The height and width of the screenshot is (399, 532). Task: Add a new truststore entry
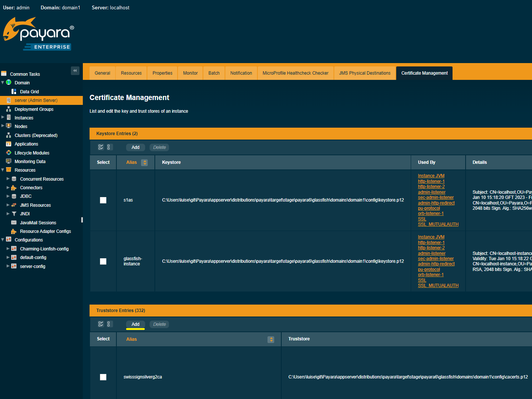(135, 324)
